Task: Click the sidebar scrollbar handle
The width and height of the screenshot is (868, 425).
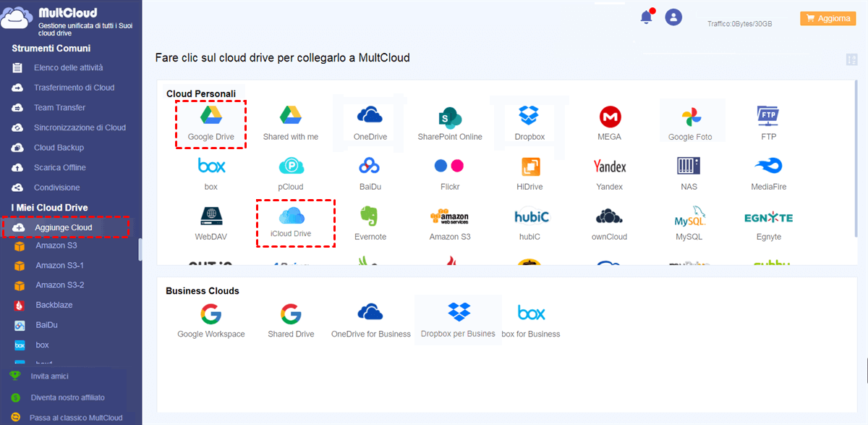Action: point(140,249)
